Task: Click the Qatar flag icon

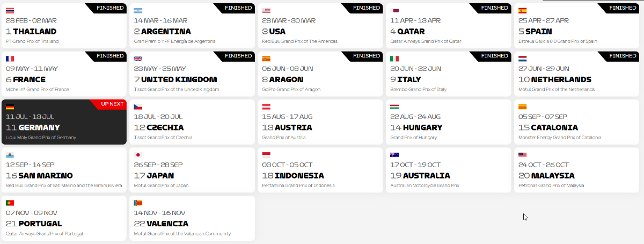Action: tap(394, 11)
